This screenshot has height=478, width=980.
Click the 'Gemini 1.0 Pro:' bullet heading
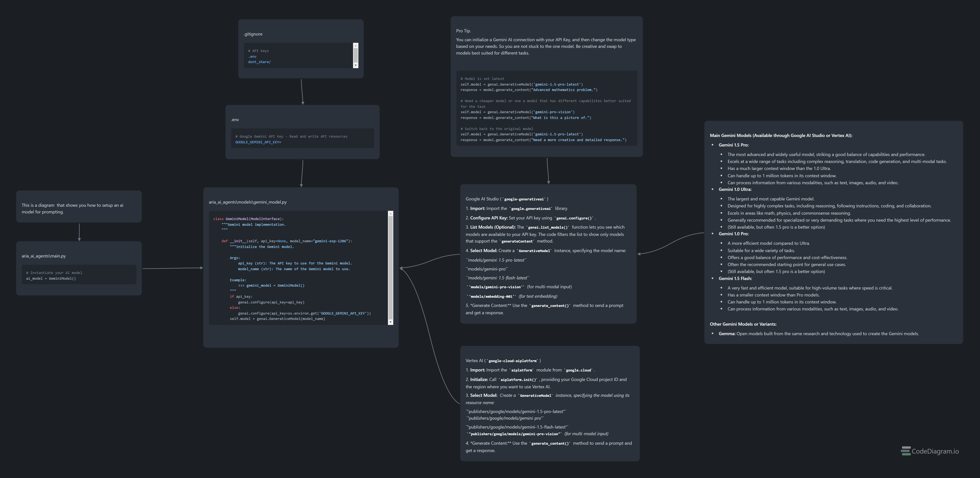(734, 234)
